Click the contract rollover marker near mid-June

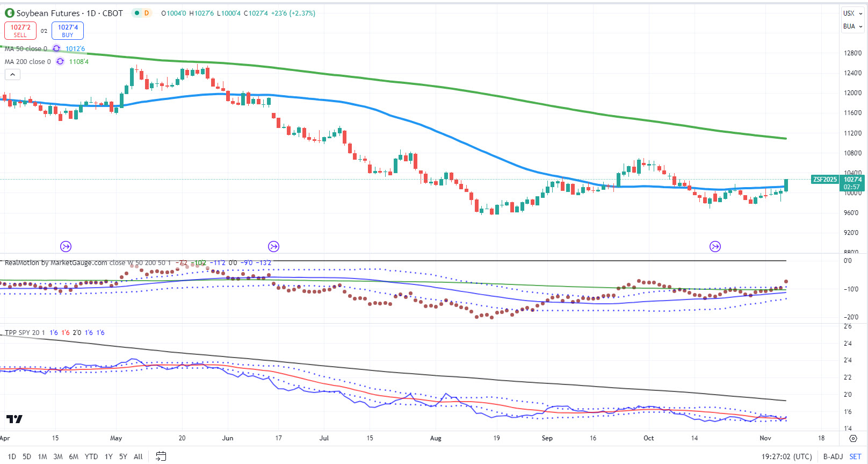point(273,246)
